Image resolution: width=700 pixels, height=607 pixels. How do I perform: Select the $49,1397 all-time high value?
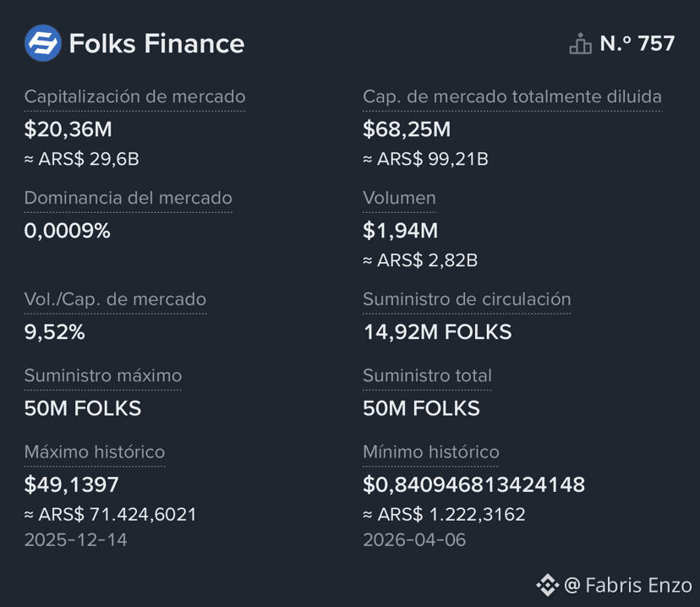(71, 484)
